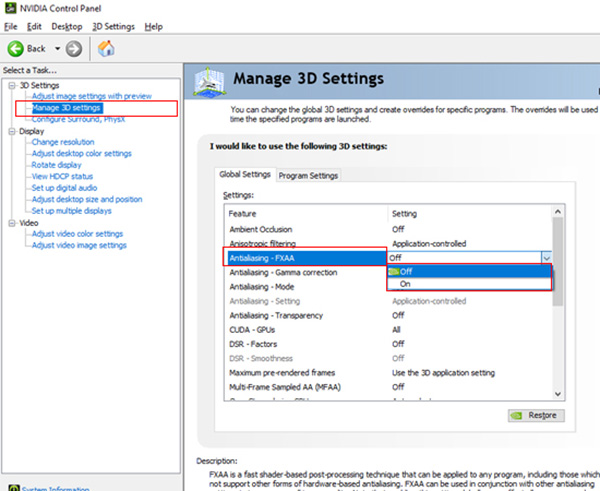Click the NVIDIA Control Panel title bar icon
The height and width of the screenshot is (491, 600).
coord(9,9)
